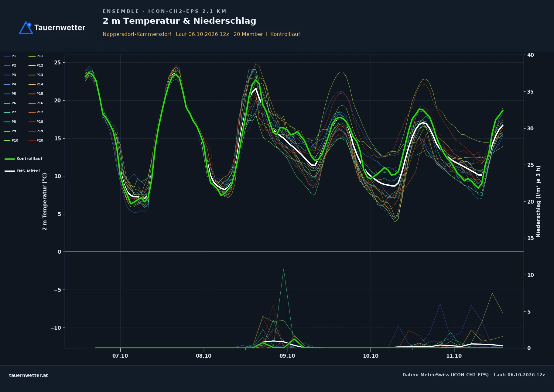Click the Tauernwetter brand name
554x392 pixels.
tap(60, 28)
